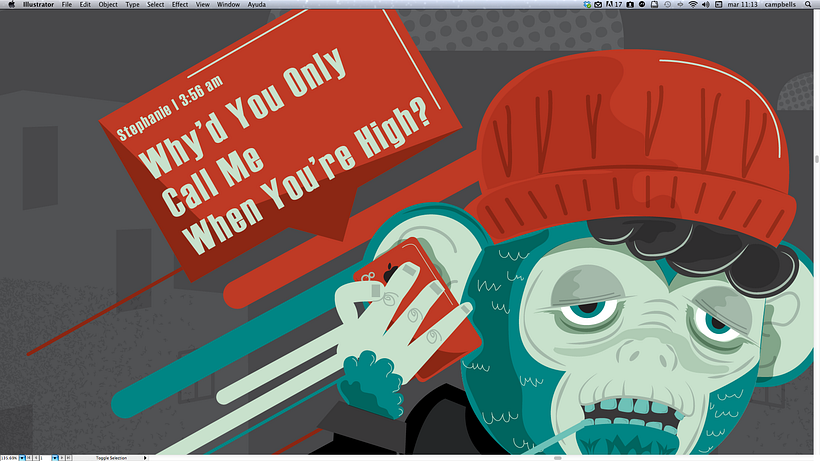Click the clock showing mar 11:13
Screen dimensions: 820x461
point(743,4)
